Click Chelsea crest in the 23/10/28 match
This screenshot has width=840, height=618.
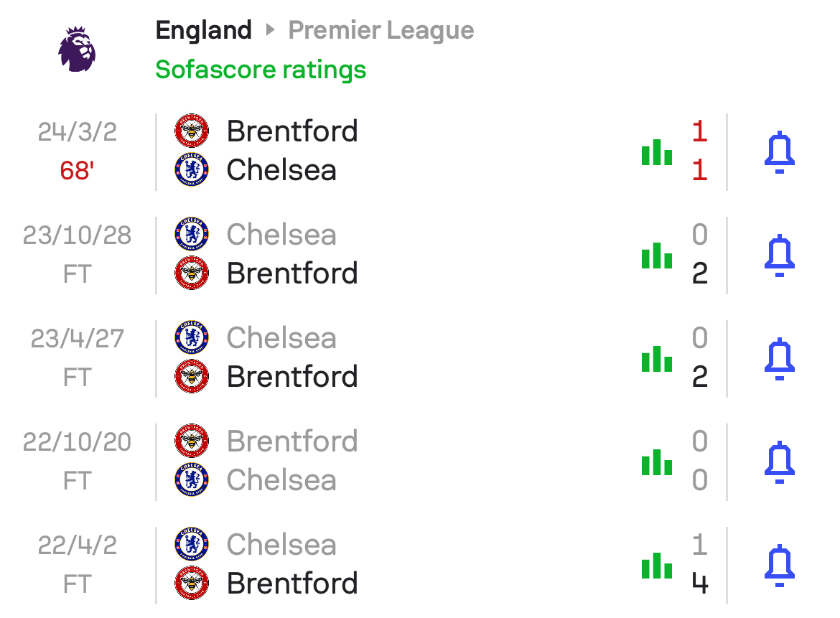click(x=192, y=234)
